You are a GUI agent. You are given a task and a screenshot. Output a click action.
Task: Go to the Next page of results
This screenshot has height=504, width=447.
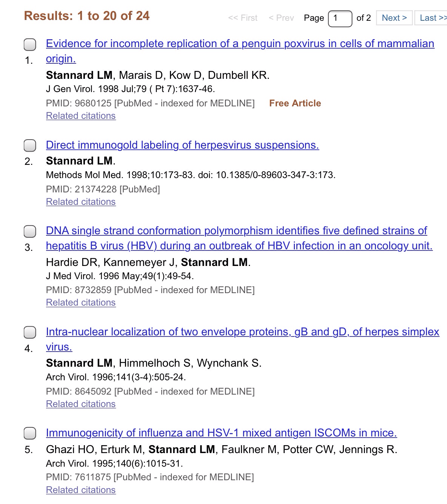click(394, 18)
